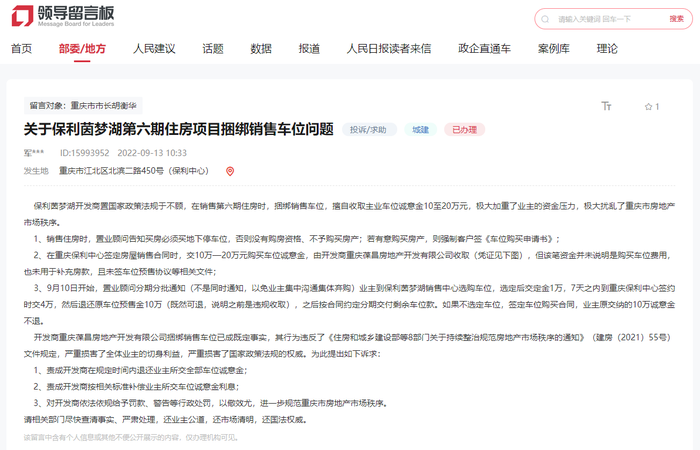
Task: Open the 人民日报读者来信 tab
Action: (389, 48)
